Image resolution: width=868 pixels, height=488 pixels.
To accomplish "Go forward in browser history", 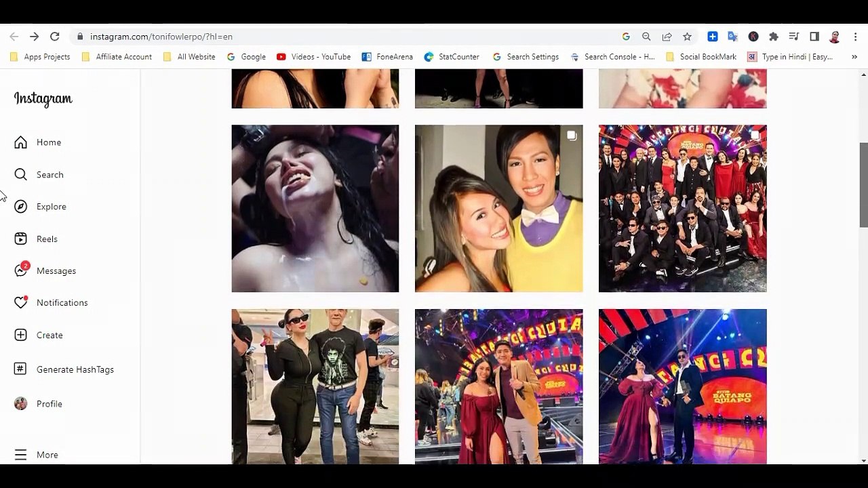I will [x=35, y=37].
